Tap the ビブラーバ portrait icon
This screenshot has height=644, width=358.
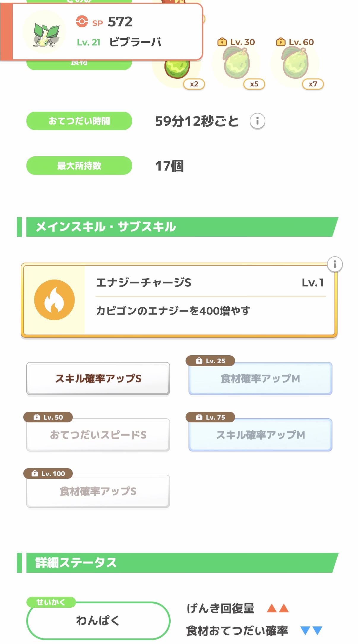[x=45, y=33]
